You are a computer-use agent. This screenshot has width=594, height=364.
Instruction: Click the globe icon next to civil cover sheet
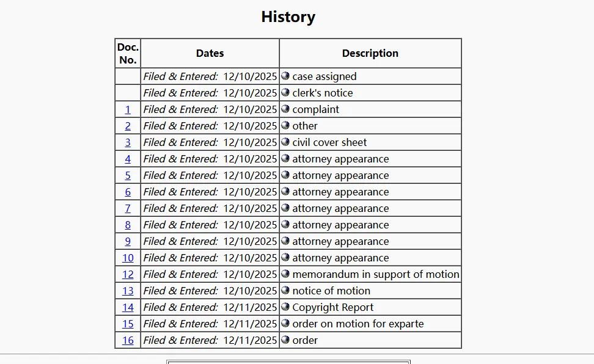tap(285, 142)
